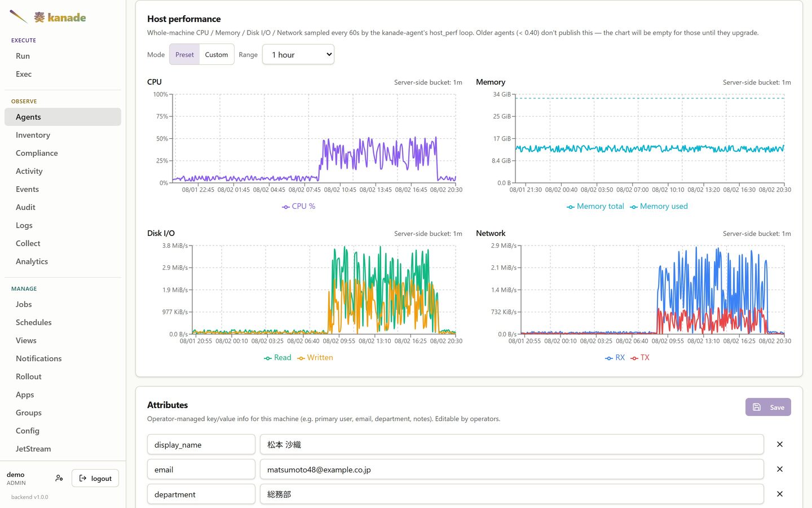
Task: Toggle Memory used legend series
Action: (x=659, y=206)
